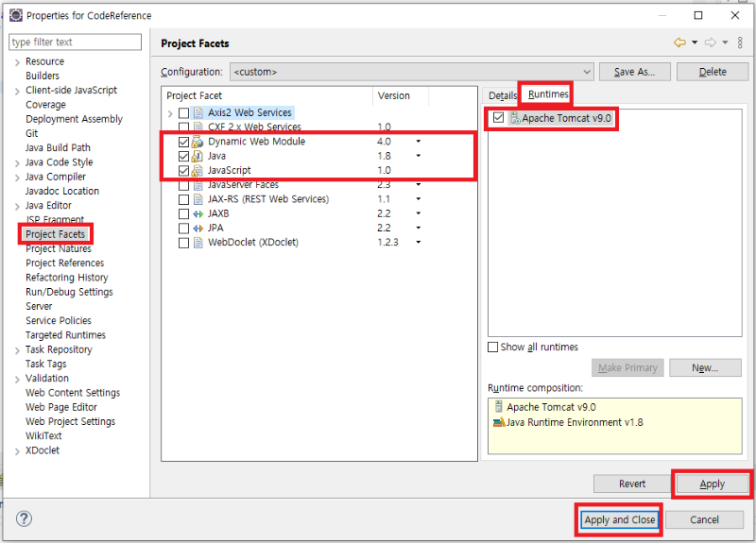756x543 pixels.
Task: Open WebDoclet version dropdown arrow
Action: 419,243
